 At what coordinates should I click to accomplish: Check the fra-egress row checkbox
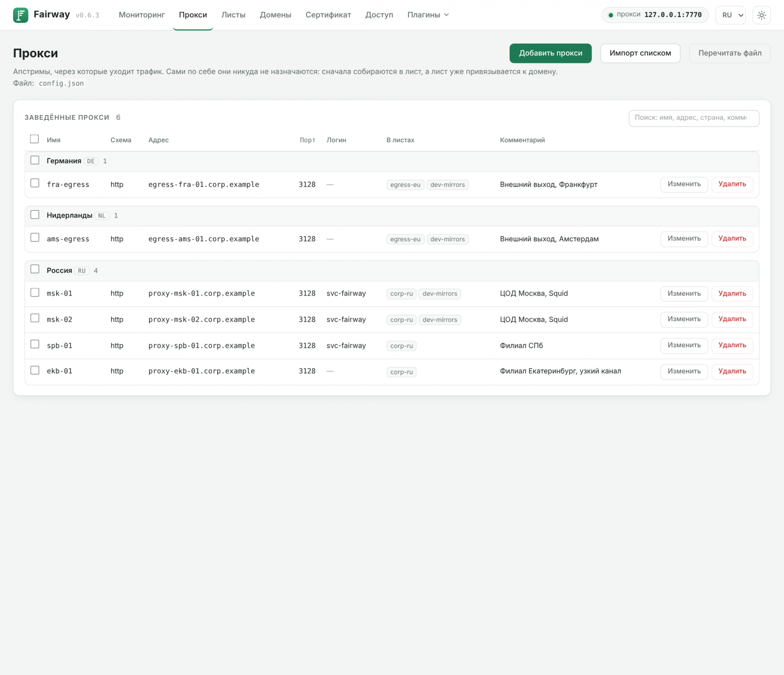(x=35, y=183)
